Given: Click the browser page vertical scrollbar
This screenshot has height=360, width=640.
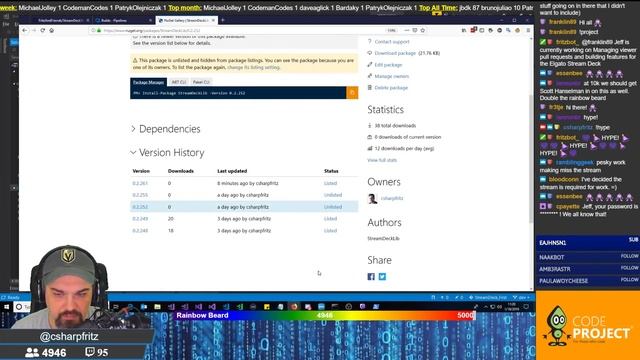Looking at the screenshot, I should click(531, 159).
